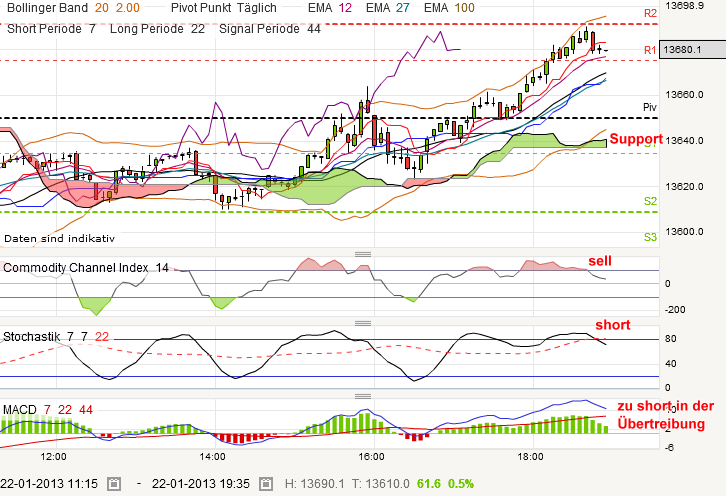The image size is (726, 496).
Task: Click the EMA 27 indicator label
Action: pos(388,8)
